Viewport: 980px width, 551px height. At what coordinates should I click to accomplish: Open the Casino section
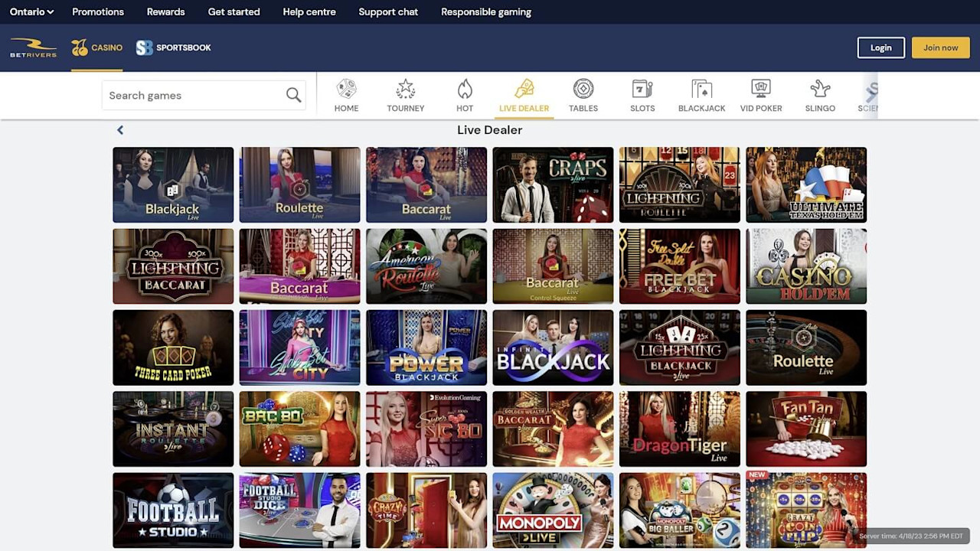click(x=97, y=47)
